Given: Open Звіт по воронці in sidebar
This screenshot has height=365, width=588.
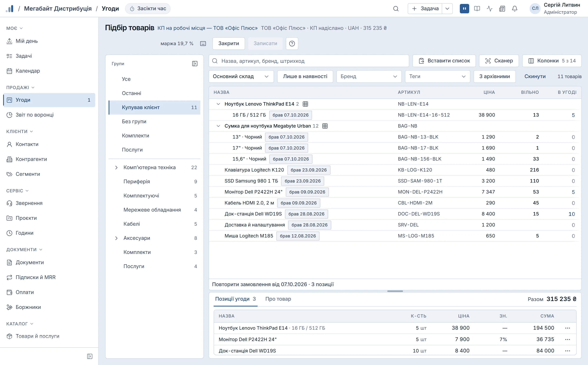Looking at the screenshot, I should tap(49, 115).
